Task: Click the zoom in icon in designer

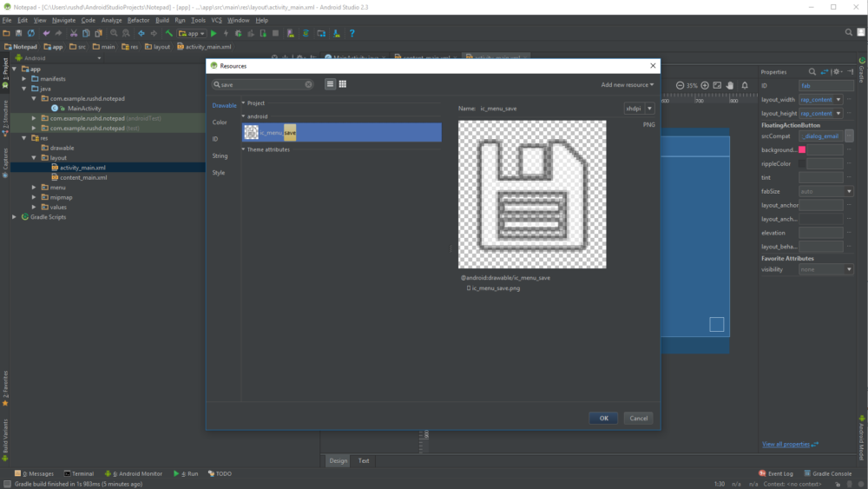Action: (x=705, y=85)
